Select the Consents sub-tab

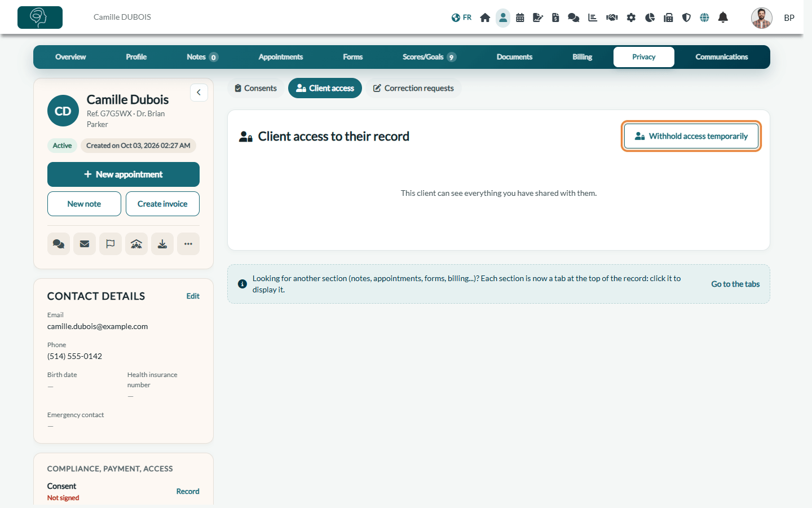coord(255,88)
